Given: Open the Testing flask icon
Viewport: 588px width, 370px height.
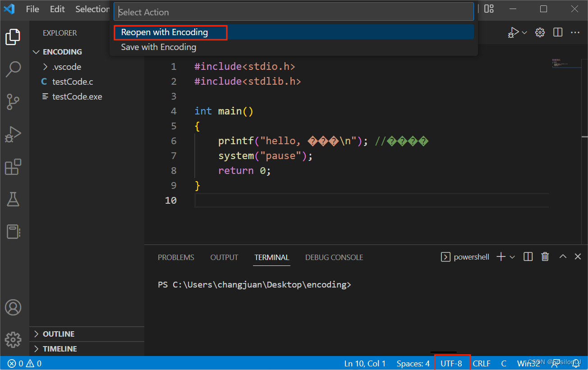Looking at the screenshot, I should point(13,199).
